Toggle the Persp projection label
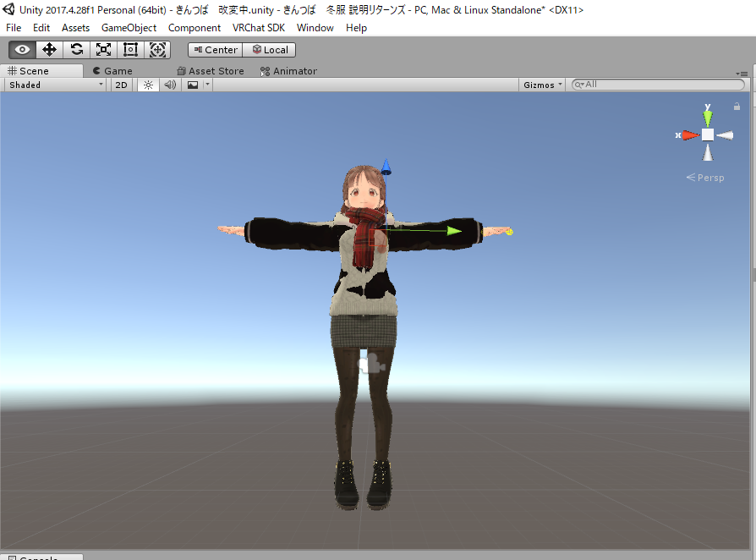This screenshot has height=560, width=756. tap(705, 178)
